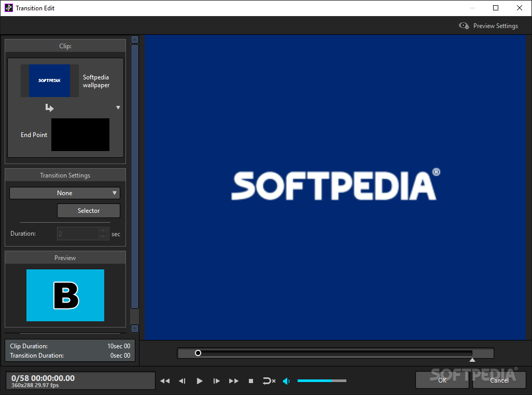Confirm with the OK button
This screenshot has width=532, height=395.
[x=442, y=380]
